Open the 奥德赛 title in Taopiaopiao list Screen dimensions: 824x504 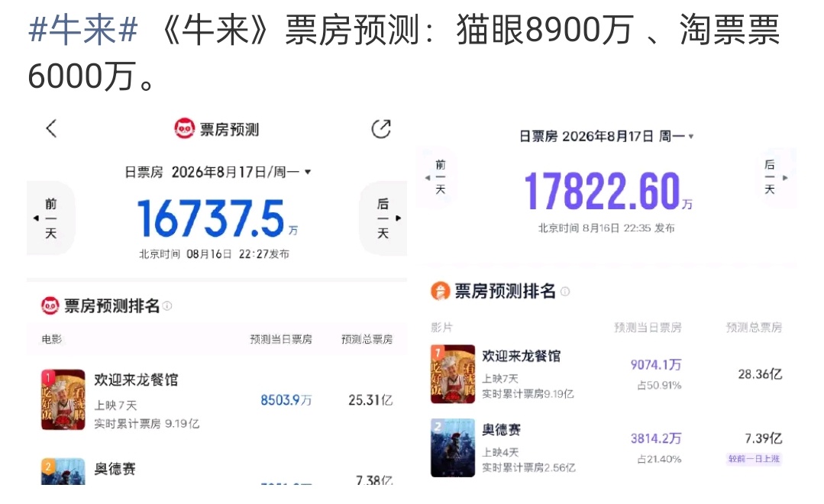coord(501,430)
